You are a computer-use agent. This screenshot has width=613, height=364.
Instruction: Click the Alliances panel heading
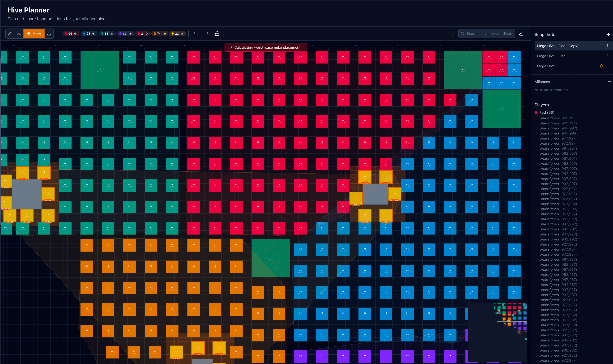(542, 82)
